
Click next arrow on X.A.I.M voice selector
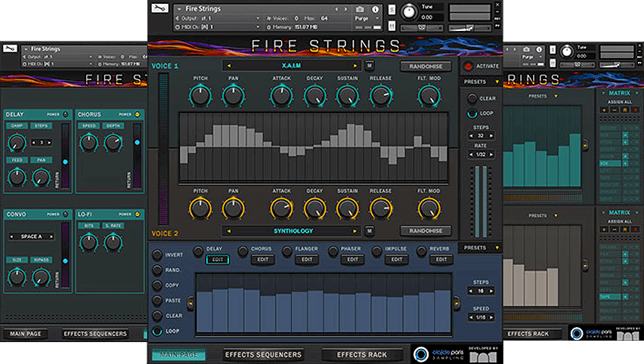point(355,66)
